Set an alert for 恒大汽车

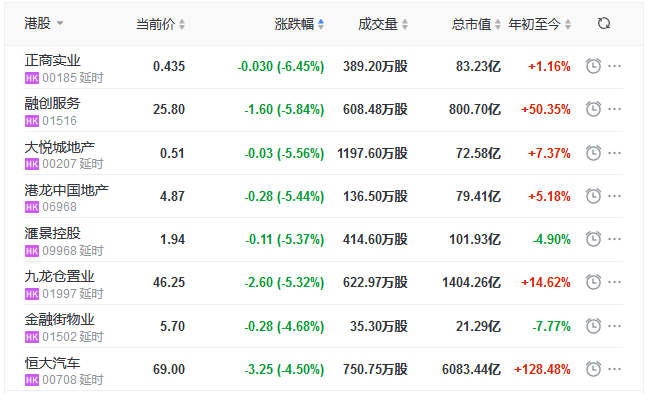[593, 369]
